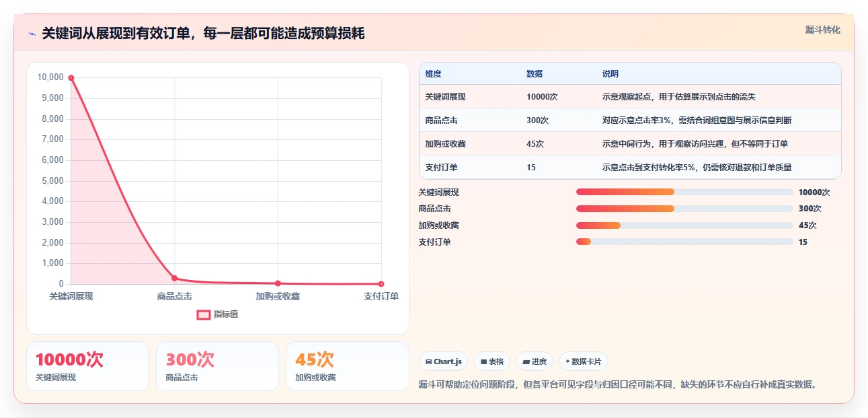Click the 支付订单 progress bar showing 15
This screenshot has width=868, height=418.
[x=684, y=242]
